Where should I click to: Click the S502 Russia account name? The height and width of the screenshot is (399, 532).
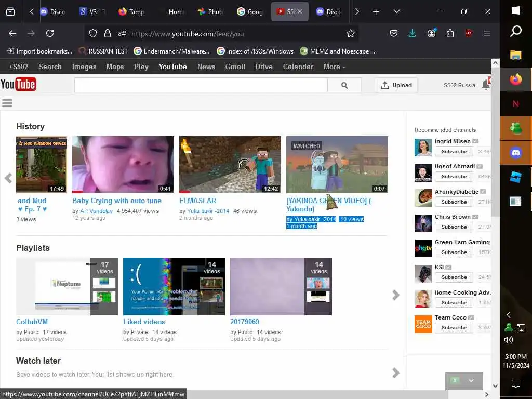click(459, 86)
